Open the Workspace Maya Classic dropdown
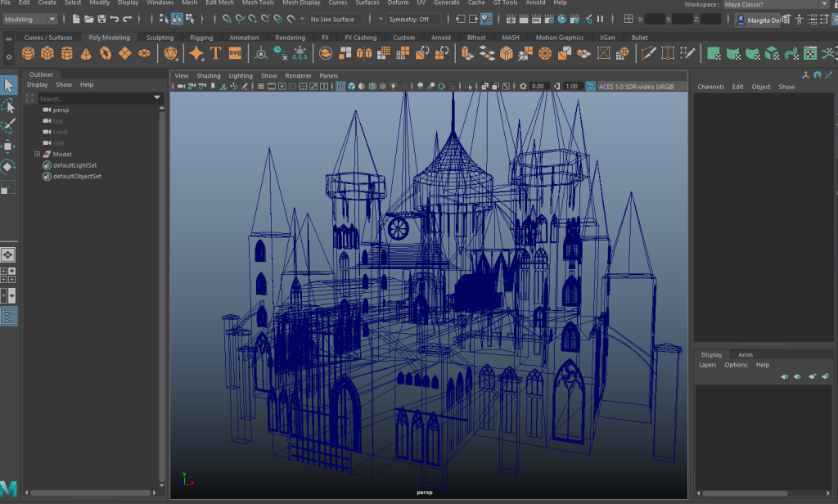The height and width of the screenshot is (504, 838). click(775, 4)
